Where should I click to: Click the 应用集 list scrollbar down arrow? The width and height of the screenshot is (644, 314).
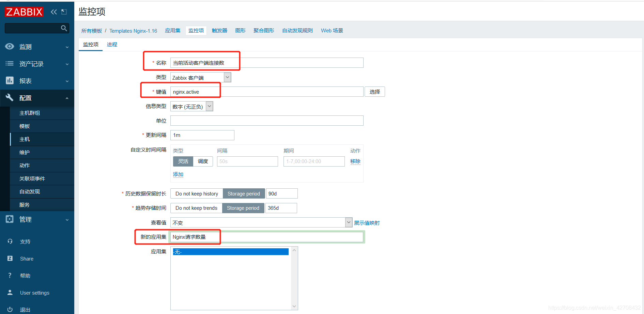click(294, 307)
